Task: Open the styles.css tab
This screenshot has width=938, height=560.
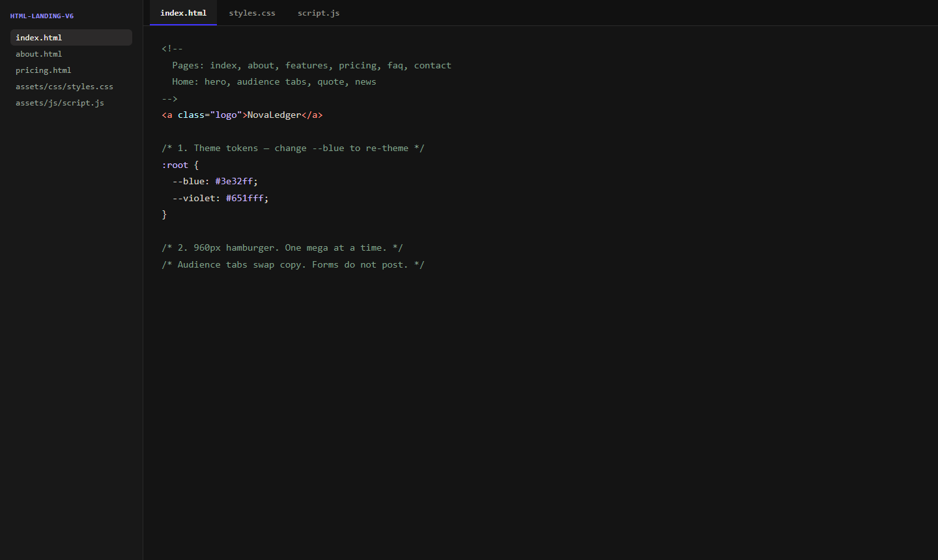Action: tap(252, 13)
